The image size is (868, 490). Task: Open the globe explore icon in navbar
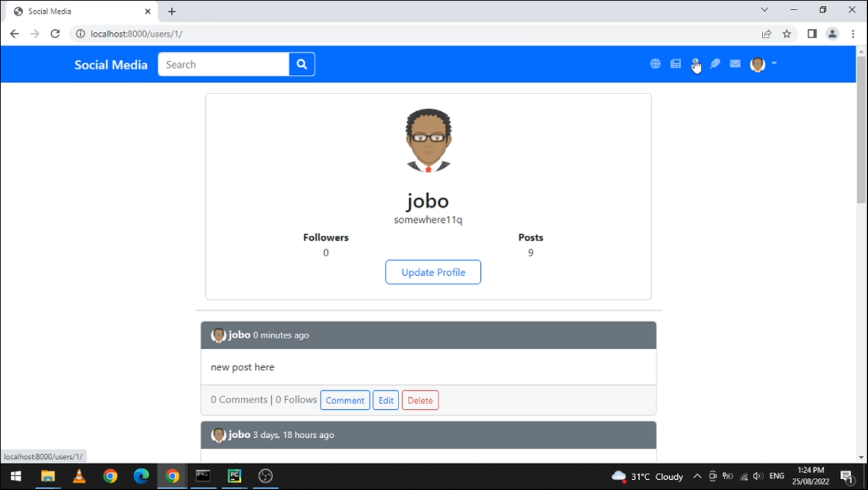[655, 64]
